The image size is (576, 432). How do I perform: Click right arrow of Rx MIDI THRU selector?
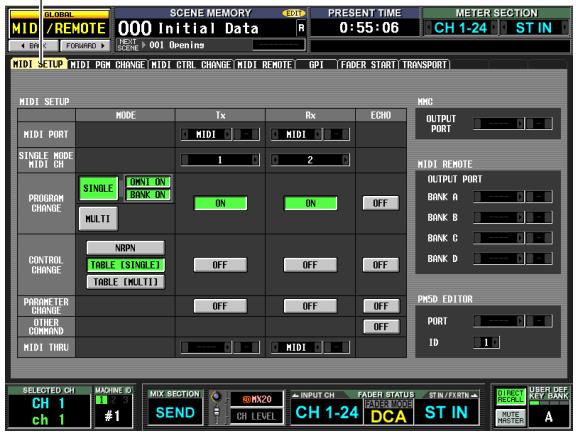(318, 347)
